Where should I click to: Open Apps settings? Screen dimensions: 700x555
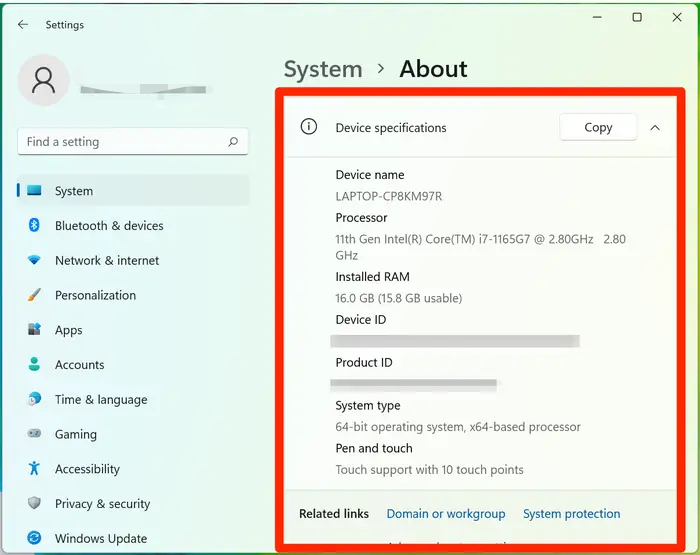click(133, 330)
